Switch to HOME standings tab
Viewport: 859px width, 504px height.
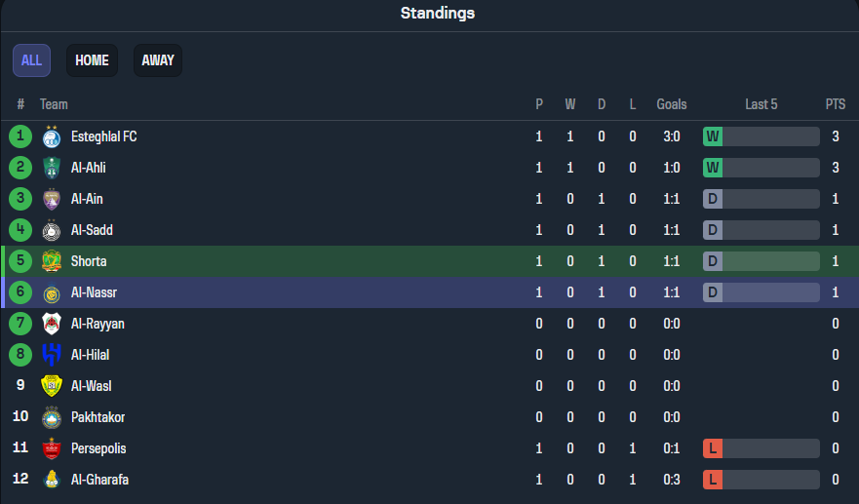click(x=92, y=60)
